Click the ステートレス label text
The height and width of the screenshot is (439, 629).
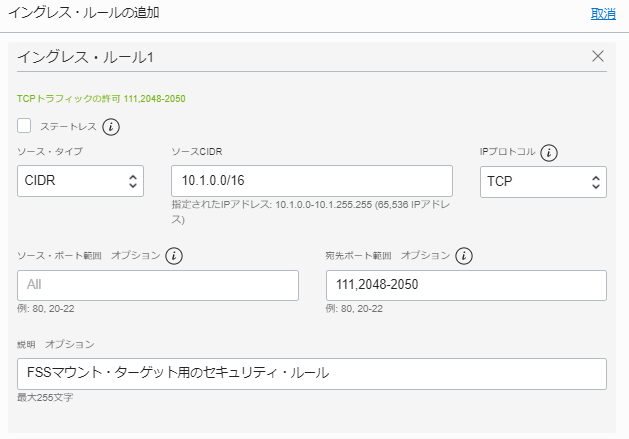click(x=67, y=127)
